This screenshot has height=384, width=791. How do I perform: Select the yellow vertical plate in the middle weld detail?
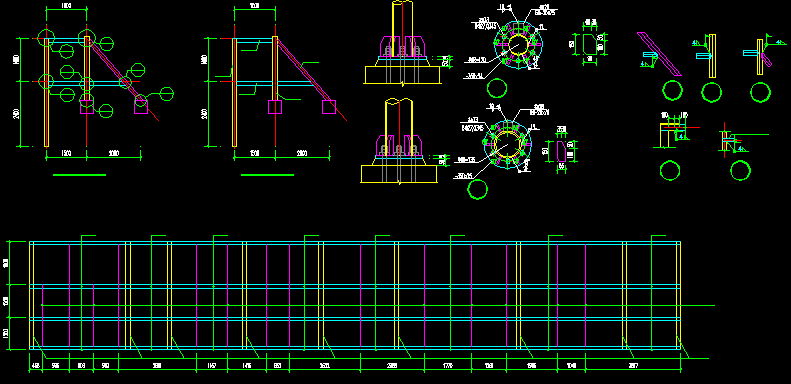coord(712,56)
